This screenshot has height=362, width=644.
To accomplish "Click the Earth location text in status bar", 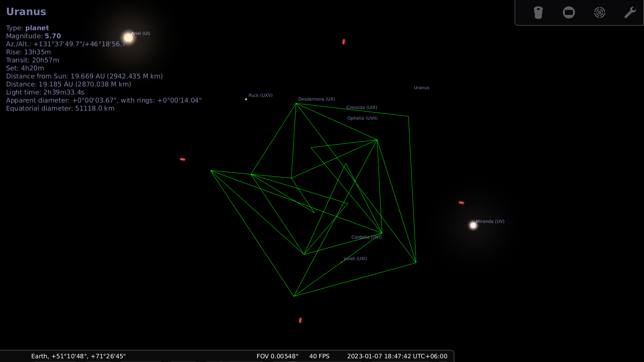I will (78, 356).
